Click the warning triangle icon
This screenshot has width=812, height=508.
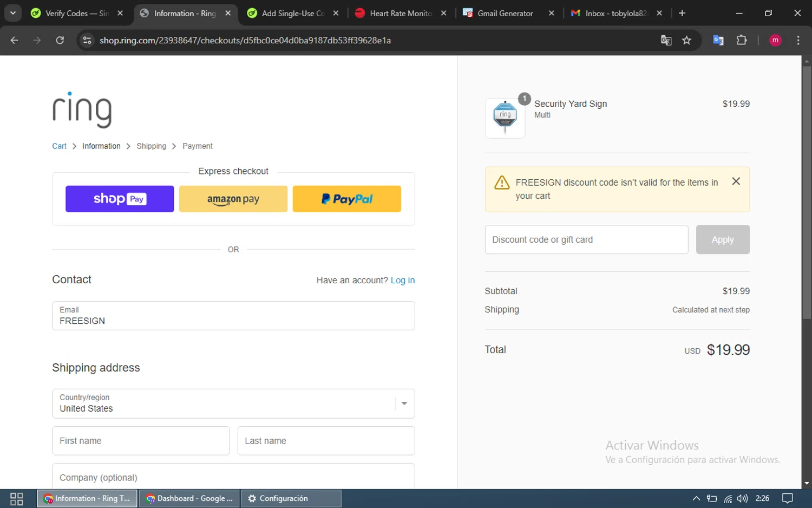click(x=502, y=183)
